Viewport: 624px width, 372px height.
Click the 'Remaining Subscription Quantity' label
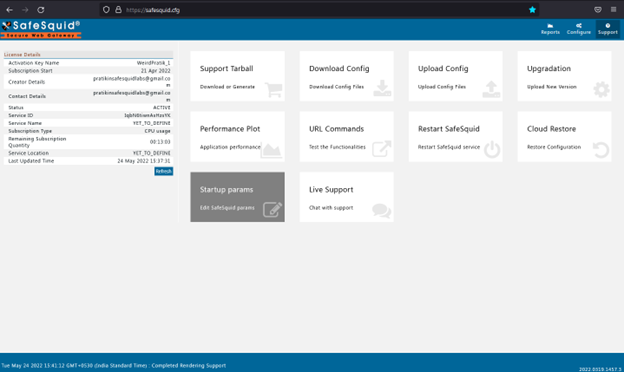tap(37, 142)
